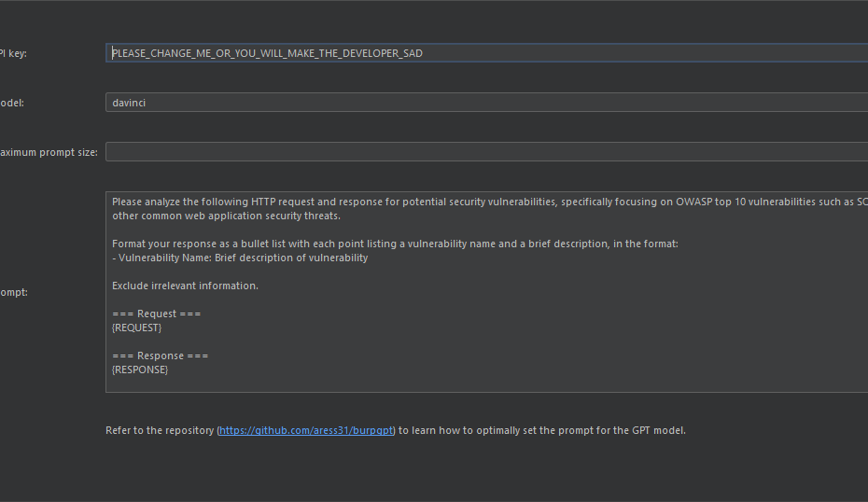Click the API key input field

tap(485, 53)
